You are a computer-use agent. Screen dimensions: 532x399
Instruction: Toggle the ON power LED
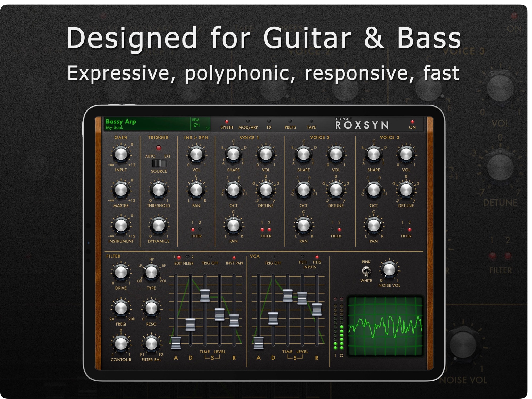click(x=412, y=122)
